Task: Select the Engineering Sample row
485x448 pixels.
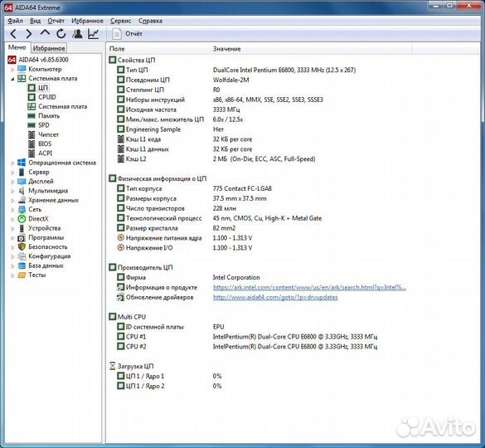Action: pyautogui.click(x=170, y=129)
